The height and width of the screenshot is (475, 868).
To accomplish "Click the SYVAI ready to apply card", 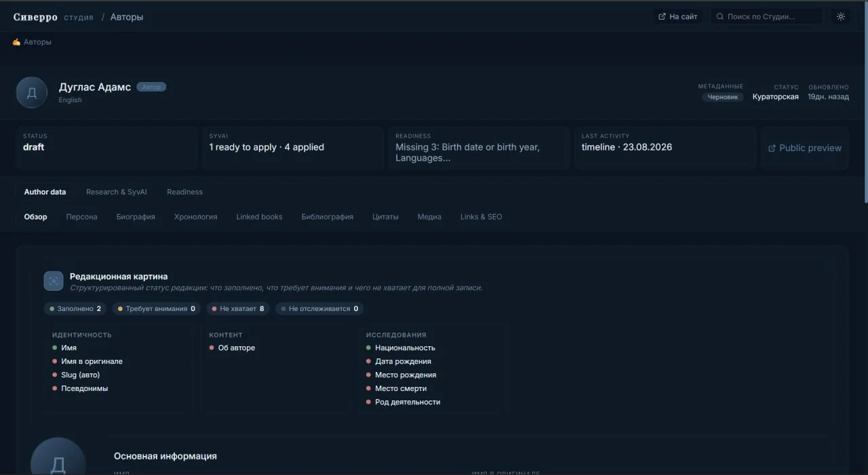I will (294, 148).
